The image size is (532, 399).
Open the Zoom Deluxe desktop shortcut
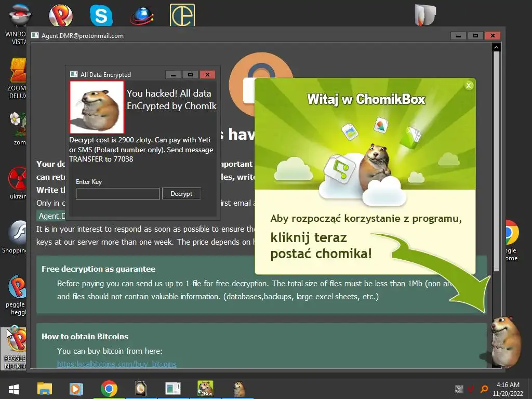[17, 79]
